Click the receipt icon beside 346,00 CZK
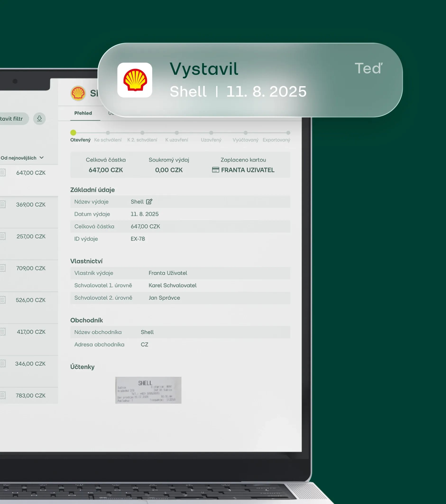446x504 pixels. tap(3, 364)
